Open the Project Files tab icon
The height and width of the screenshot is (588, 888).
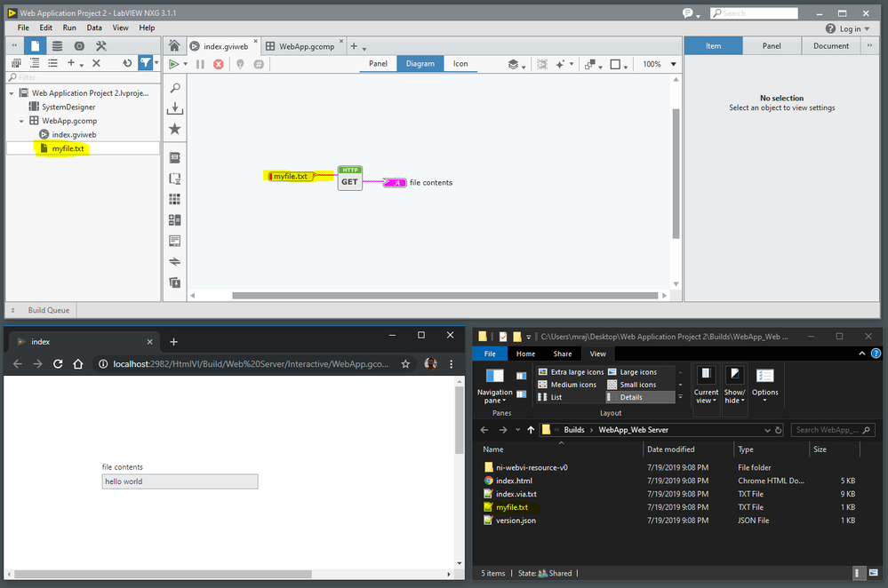(x=35, y=46)
